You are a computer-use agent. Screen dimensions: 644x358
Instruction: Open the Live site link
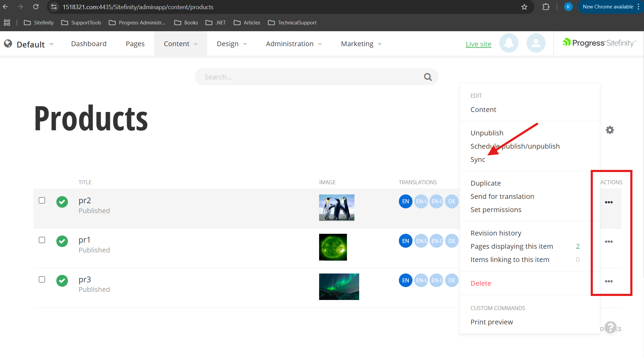(478, 44)
